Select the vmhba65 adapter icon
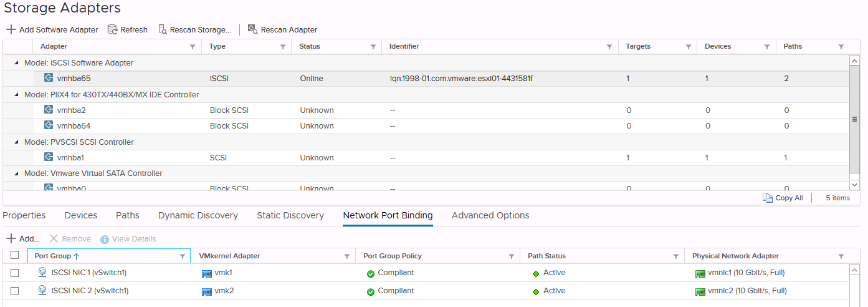The image size is (868, 307). tap(49, 78)
